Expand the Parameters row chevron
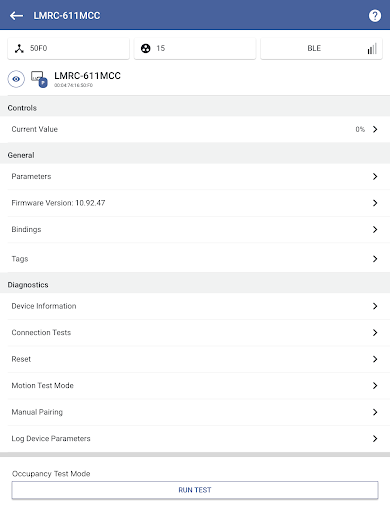Image resolution: width=390 pixels, height=512 pixels. 375,176
